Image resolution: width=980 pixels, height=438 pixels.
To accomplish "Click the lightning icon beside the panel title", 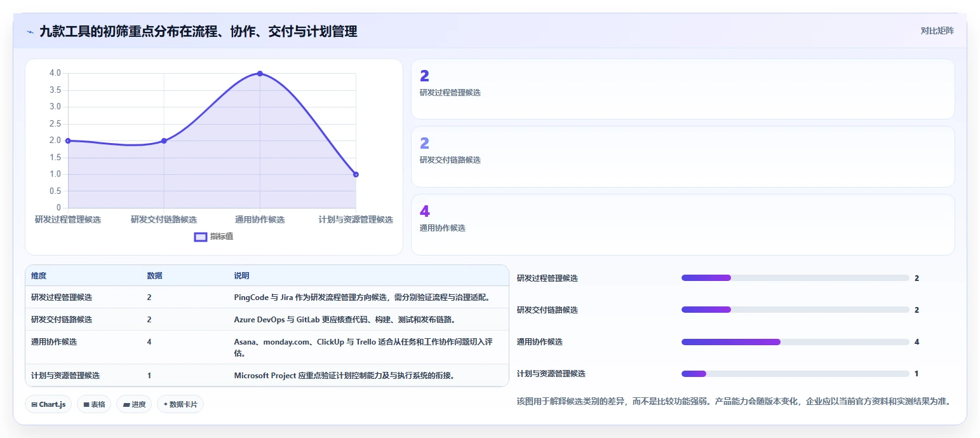I will coord(30,31).
